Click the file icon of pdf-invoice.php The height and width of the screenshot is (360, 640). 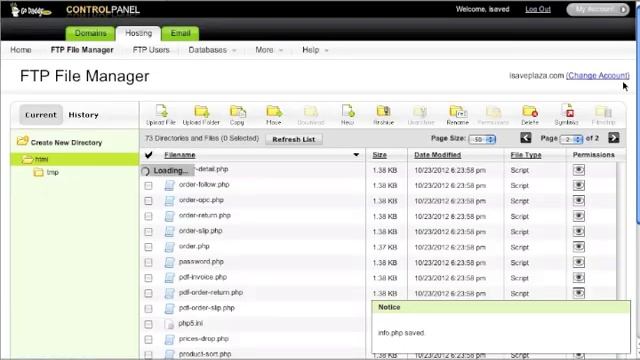169,278
